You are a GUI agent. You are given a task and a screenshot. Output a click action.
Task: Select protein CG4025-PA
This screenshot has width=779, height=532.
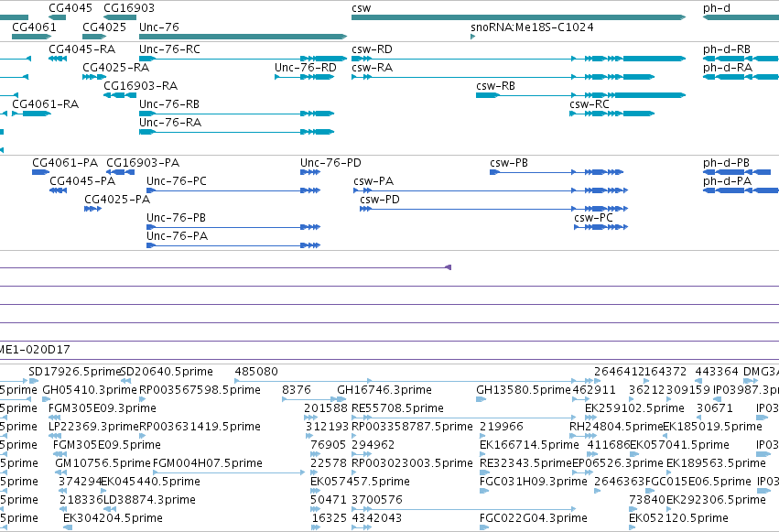click(92, 209)
